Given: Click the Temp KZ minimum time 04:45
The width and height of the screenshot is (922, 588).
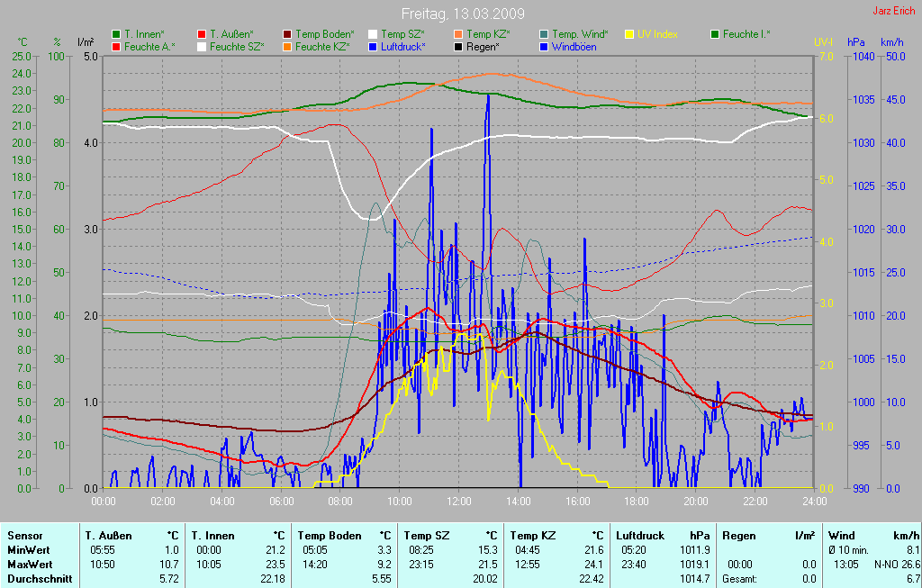Looking at the screenshot, I should (x=528, y=550).
